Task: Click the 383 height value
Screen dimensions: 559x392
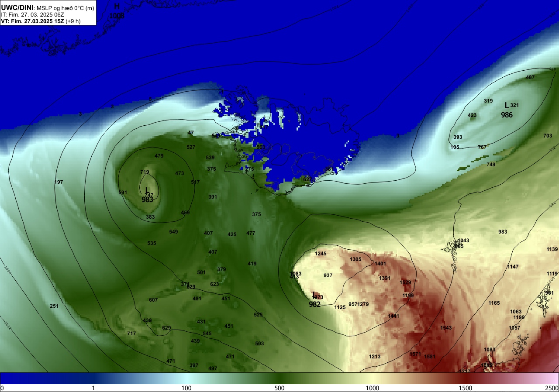Action: [150, 217]
